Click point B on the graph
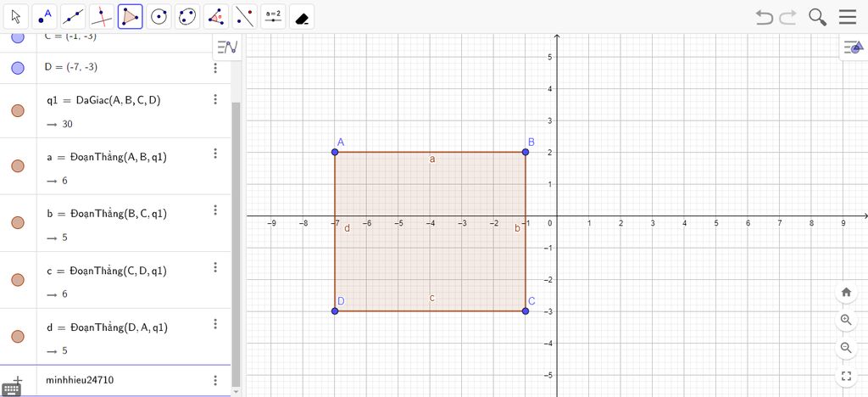 pyautogui.click(x=526, y=152)
